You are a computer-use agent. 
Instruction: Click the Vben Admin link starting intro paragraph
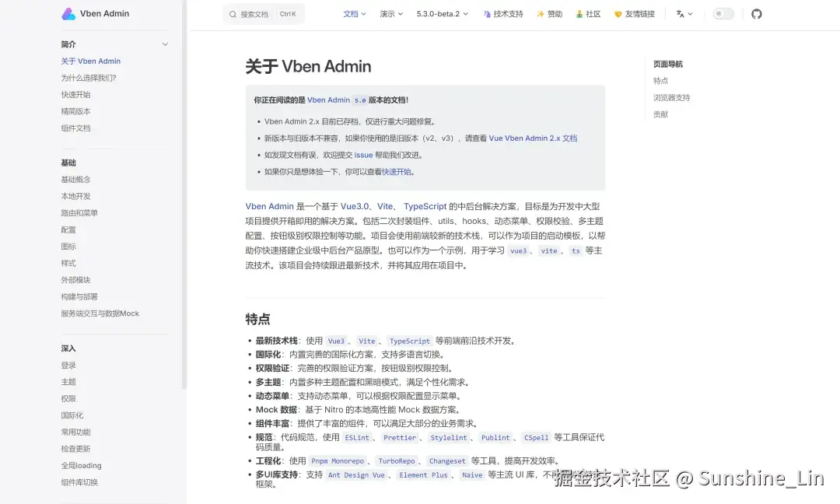pyautogui.click(x=269, y=206)
